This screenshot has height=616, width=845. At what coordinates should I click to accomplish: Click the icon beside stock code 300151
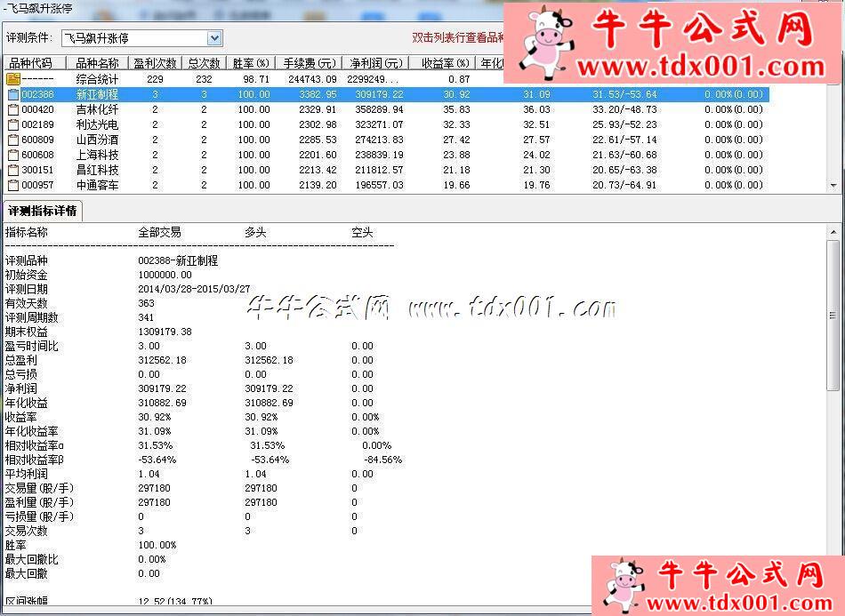click(x=13, y=170)
